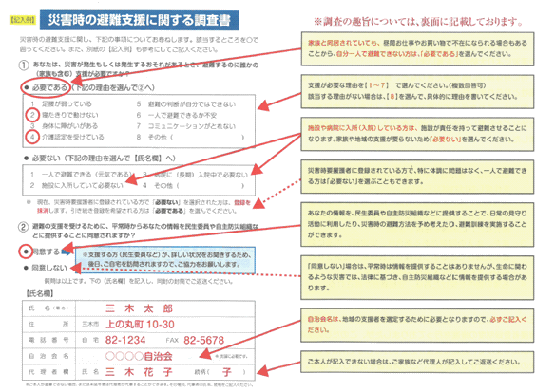
Task: Select the 必要ない answer
Action: tap(46, 158)
